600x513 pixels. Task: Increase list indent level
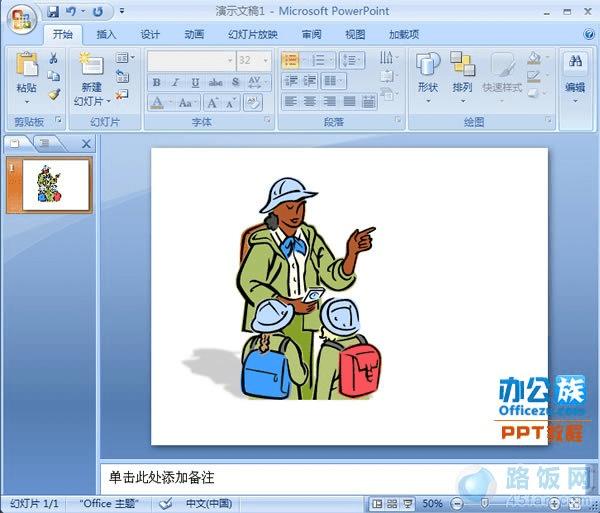(x=310, y=81)
